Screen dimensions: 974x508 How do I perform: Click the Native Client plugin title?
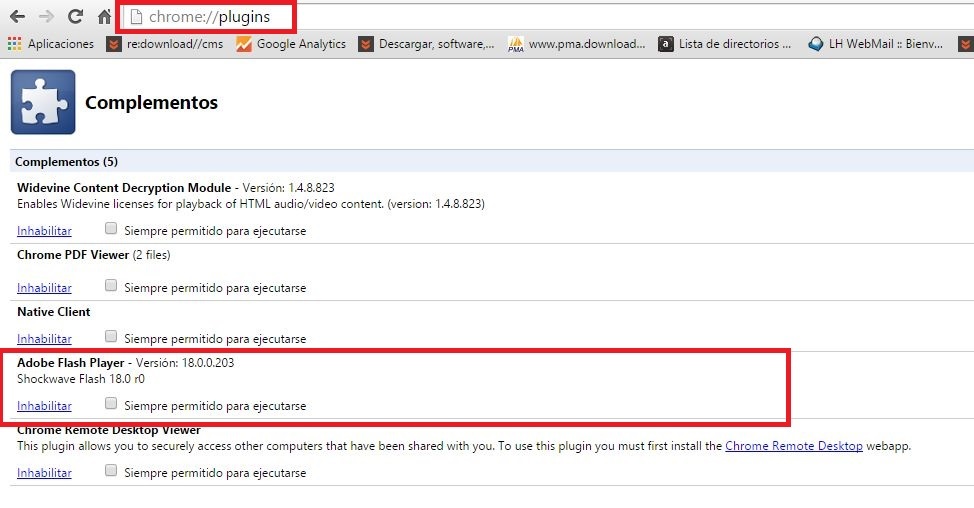coord(53,312)
